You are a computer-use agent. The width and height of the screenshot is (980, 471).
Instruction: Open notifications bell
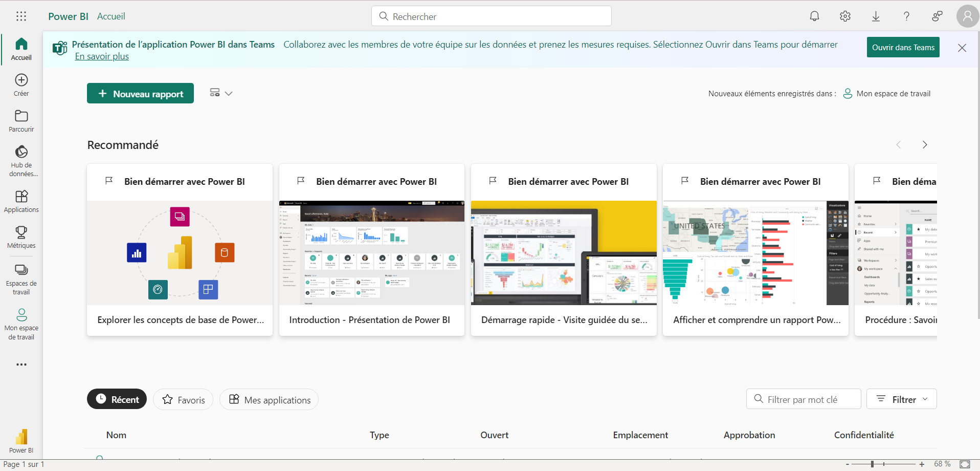tap(814, 16)
